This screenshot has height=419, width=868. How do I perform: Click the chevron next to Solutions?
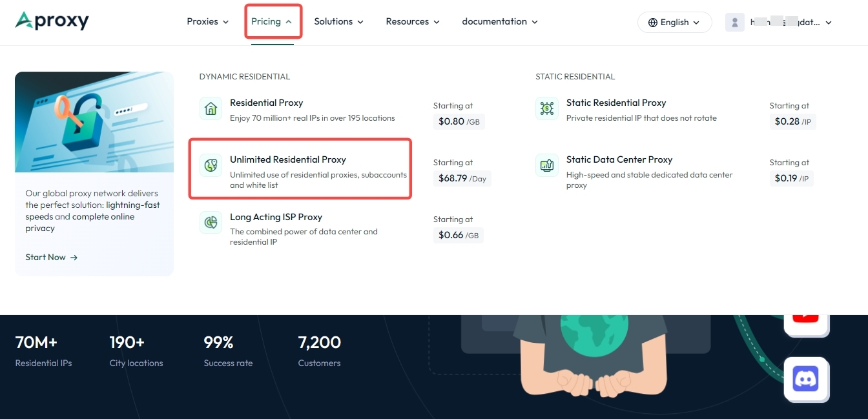coord(360,22)
